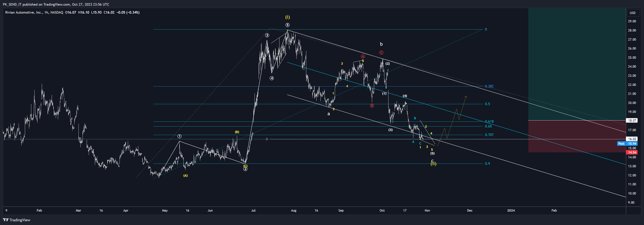Click the red circled C label

coord(381,52)
